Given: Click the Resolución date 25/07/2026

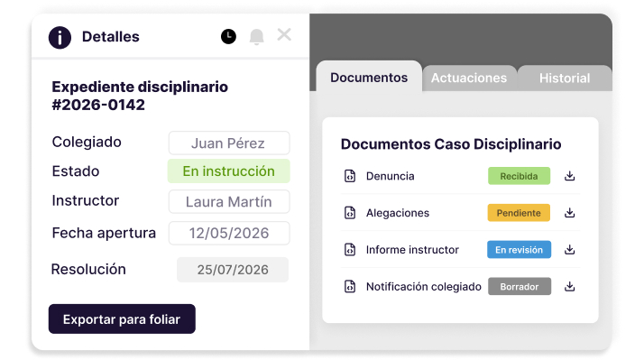Looking at the screenshot, I should click(233, 270).
